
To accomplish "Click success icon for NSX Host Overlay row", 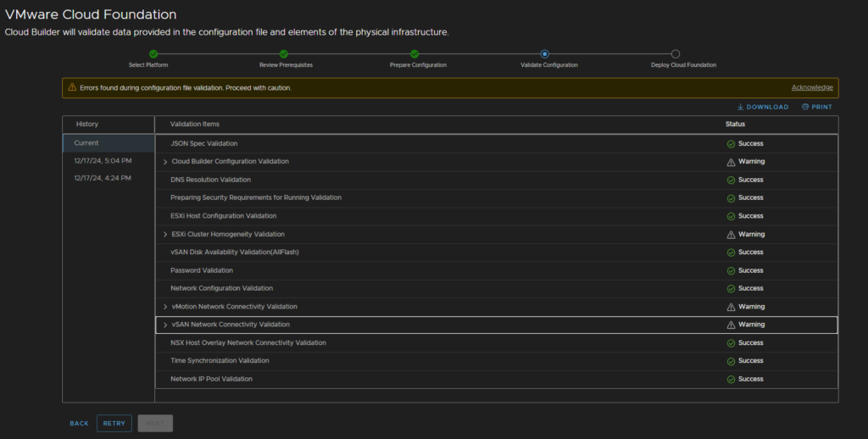I will tap(731, 343).
